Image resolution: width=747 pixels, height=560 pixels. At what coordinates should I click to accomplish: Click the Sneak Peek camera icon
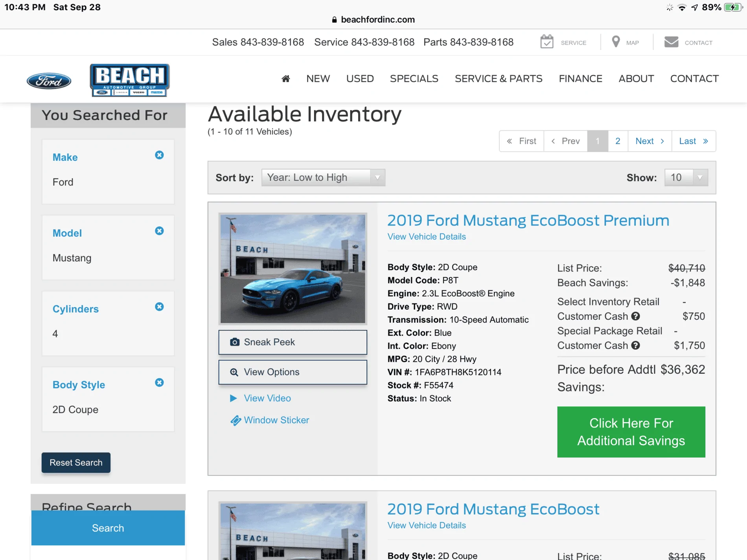point(234,342)
